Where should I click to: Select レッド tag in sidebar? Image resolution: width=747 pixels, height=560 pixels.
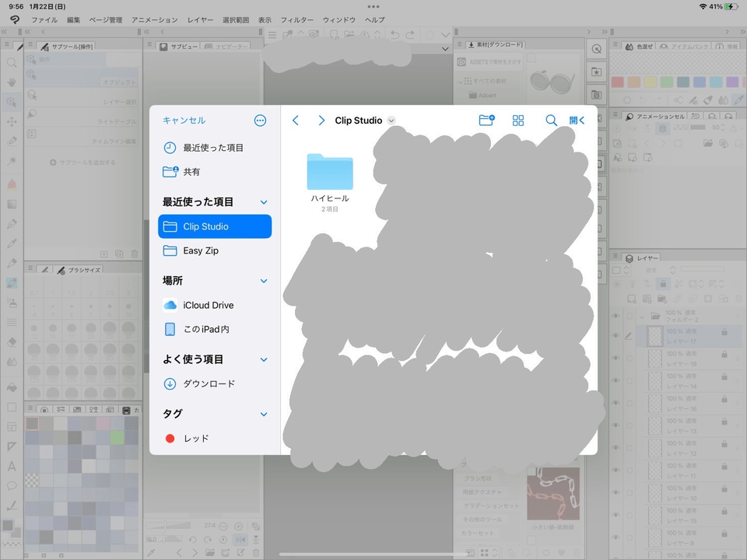pos(215,439)
